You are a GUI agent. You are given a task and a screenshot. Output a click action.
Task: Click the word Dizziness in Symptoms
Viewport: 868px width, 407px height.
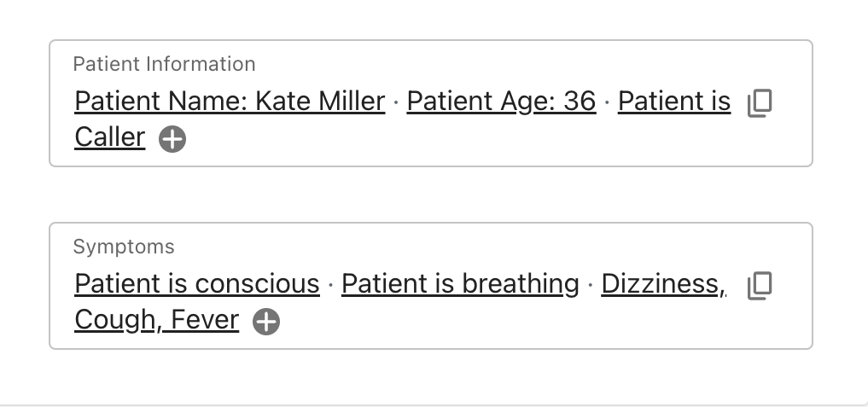pyautogui.click(x=663, y=284)
